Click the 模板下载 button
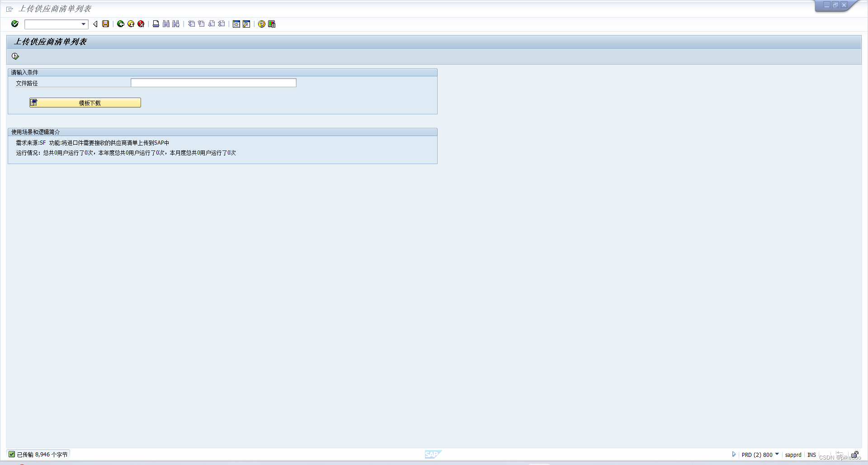 click(85, 103)
